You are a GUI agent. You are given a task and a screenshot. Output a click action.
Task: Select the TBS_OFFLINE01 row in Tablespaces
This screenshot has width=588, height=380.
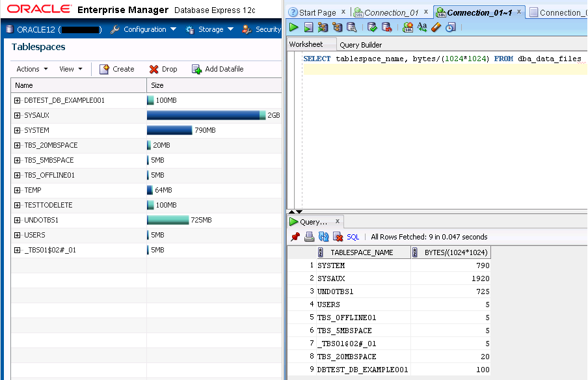[146, 175]
